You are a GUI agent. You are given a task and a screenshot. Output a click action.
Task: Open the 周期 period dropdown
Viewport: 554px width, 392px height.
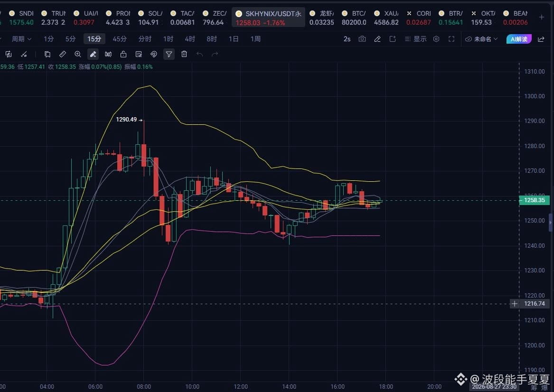pyautogui.click(x=21, y=39)
